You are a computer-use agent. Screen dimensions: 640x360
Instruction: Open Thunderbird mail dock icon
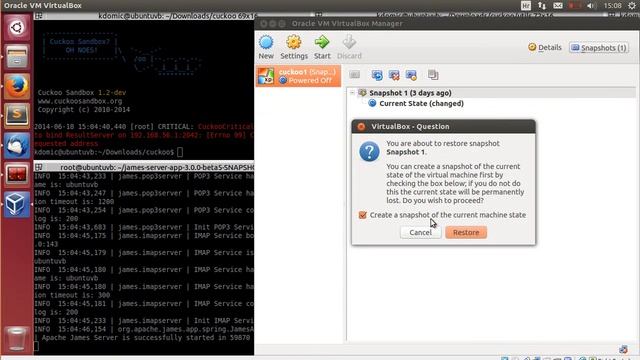tap(17, 145)
